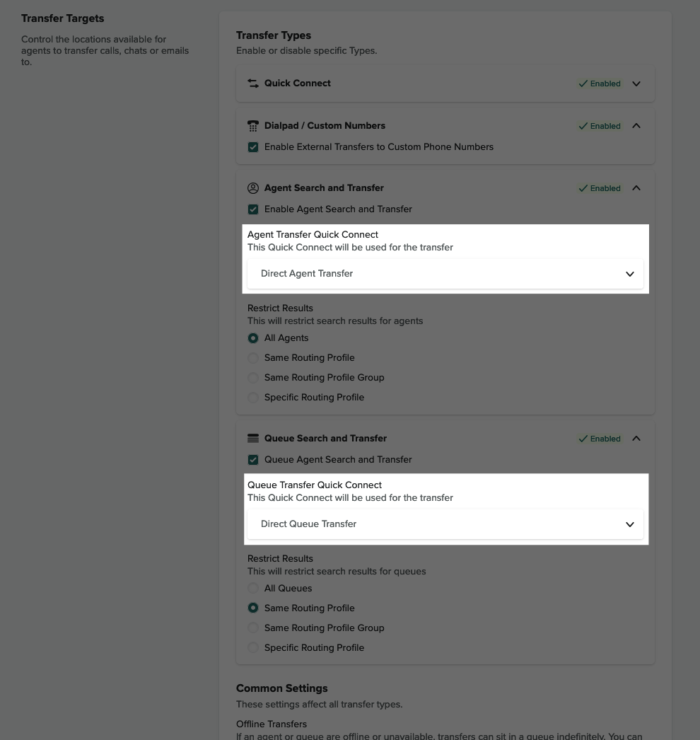The width and height of the screenshot is (700, 740).
Task: Uncheck Enable Agent Search and Transfer
Action: (x=253, y=209)
